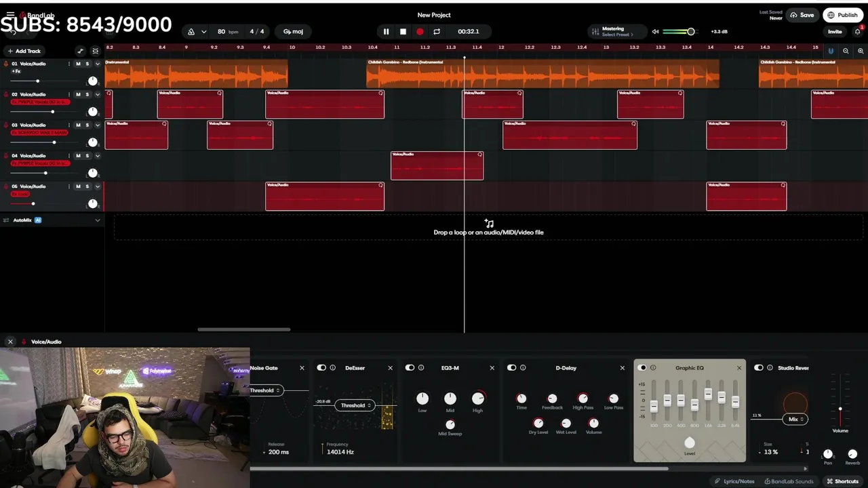Toggle the EQ3-M effect power switch

click(x=410, y=368)
